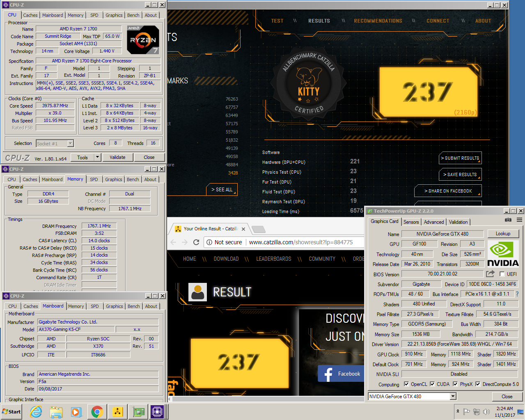525x420 pixels.
Task: Click SHARE ON FACEBOOK in Catzilla
Action: pos(448,191)
